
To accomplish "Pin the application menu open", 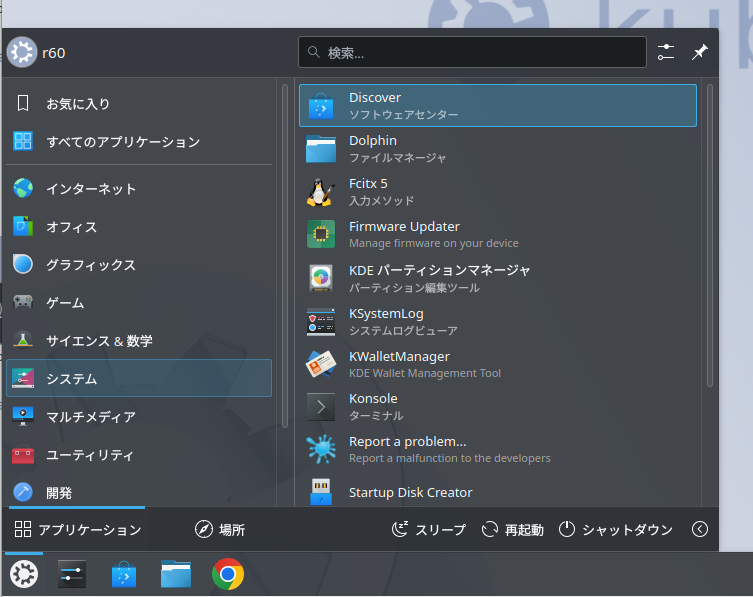I will point(699,52).
